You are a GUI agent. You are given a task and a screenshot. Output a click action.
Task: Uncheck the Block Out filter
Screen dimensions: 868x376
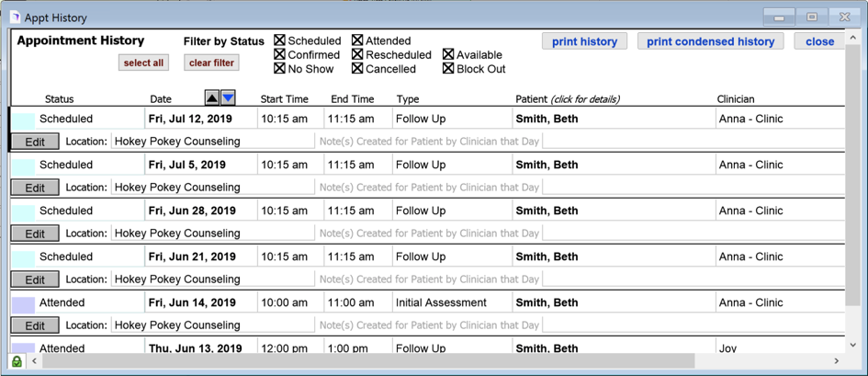click(448, 69)
